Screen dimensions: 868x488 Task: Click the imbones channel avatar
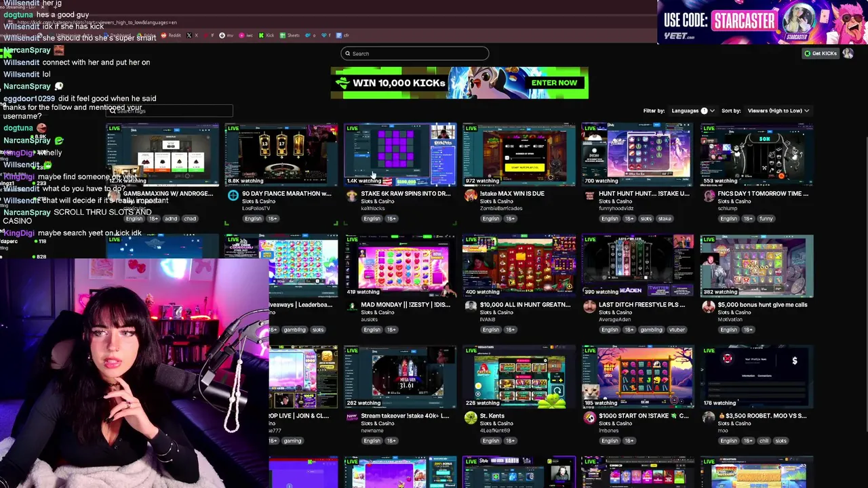click(589, 418)
